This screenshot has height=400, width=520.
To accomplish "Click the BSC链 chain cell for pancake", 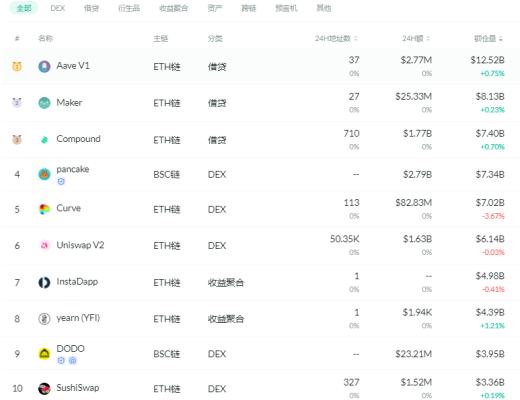I will [x=167, y=174].
